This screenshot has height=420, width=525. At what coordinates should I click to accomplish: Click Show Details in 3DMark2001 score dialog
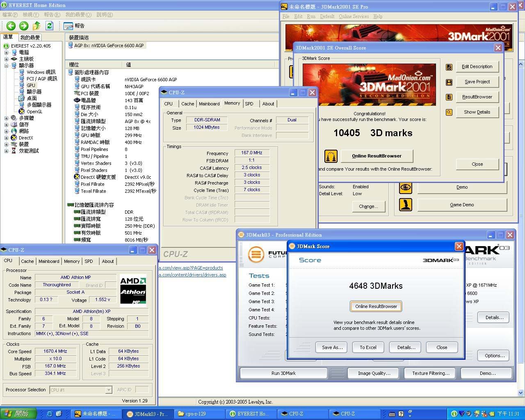477,112
